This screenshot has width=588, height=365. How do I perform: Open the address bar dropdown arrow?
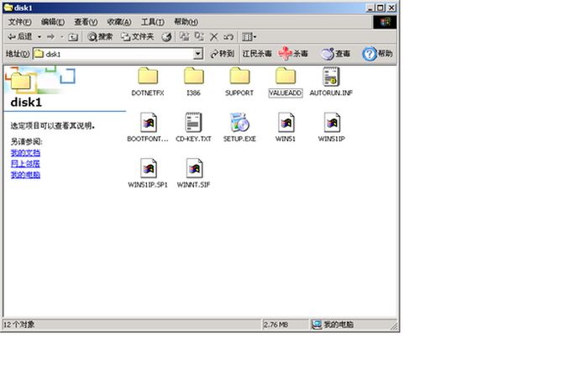pos(198,54)
